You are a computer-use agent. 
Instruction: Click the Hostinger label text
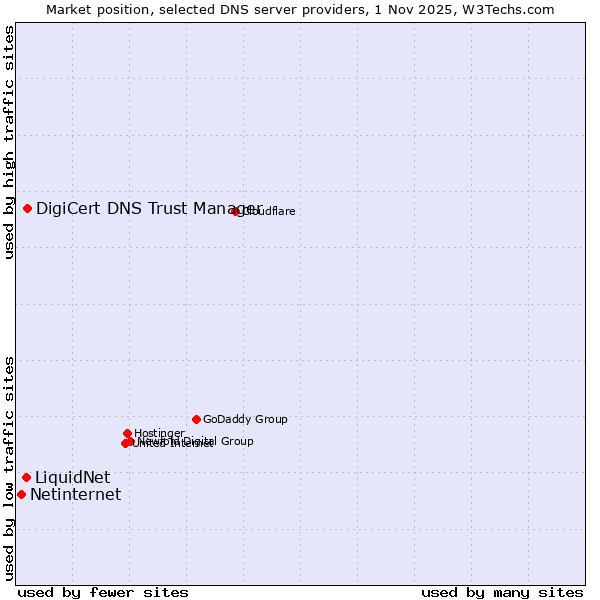point(160,433)
